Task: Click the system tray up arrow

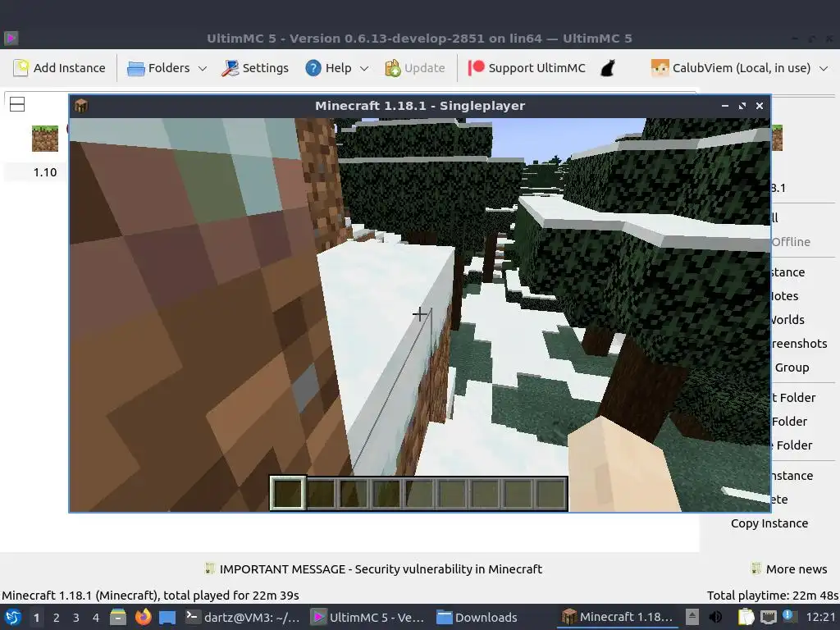Action: pos(692,617)
